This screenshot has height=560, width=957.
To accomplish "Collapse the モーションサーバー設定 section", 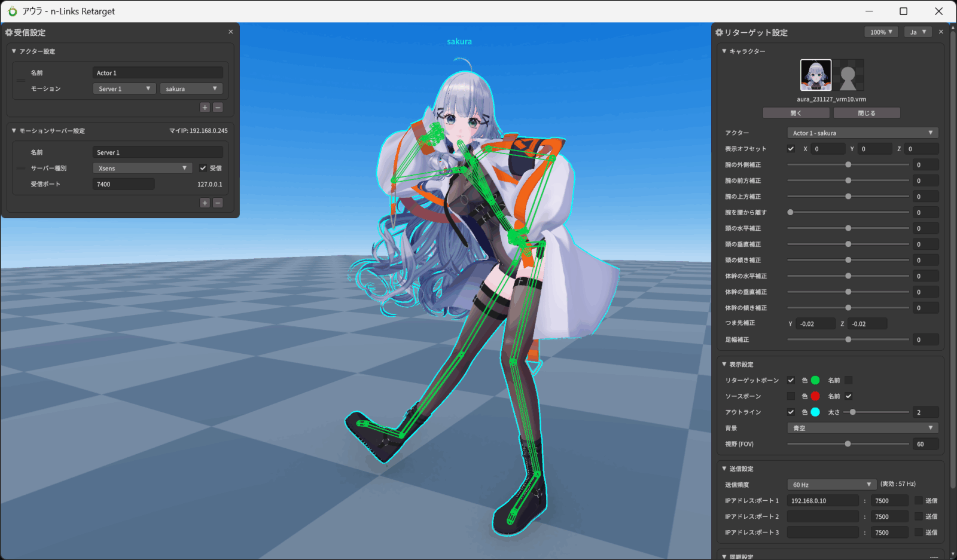I will click(x=14, y=131).
